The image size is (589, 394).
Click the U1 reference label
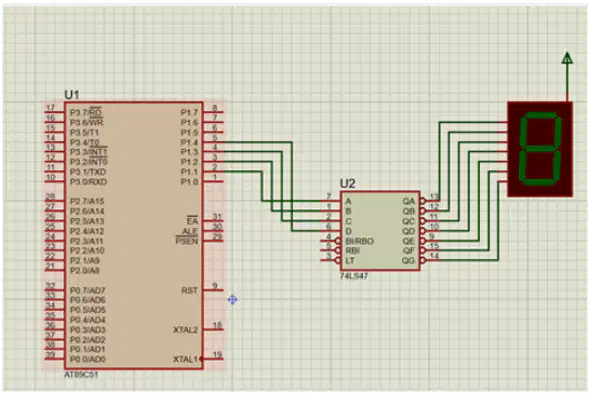pos(72,95)
